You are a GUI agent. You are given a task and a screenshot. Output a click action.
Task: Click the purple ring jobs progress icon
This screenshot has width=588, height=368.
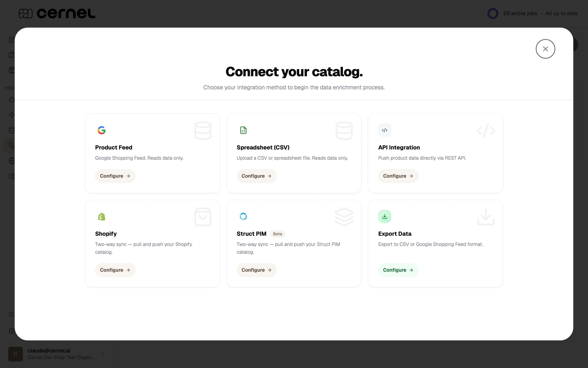click(x=493, y=13)
